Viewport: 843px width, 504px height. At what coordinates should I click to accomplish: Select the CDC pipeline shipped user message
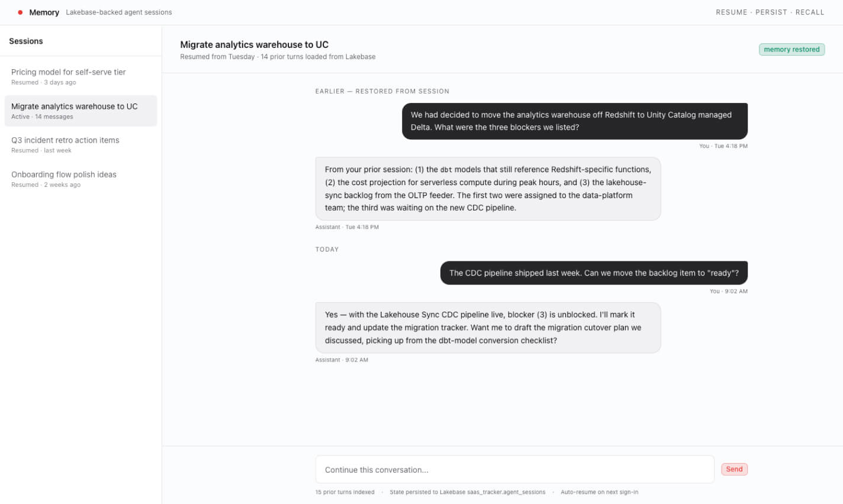594,273
